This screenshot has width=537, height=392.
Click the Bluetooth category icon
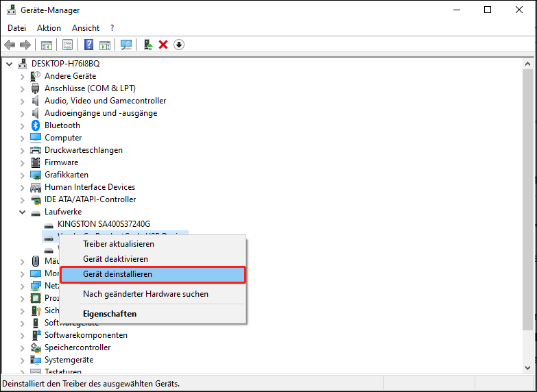pyautogui.click(x=36, y=125)
